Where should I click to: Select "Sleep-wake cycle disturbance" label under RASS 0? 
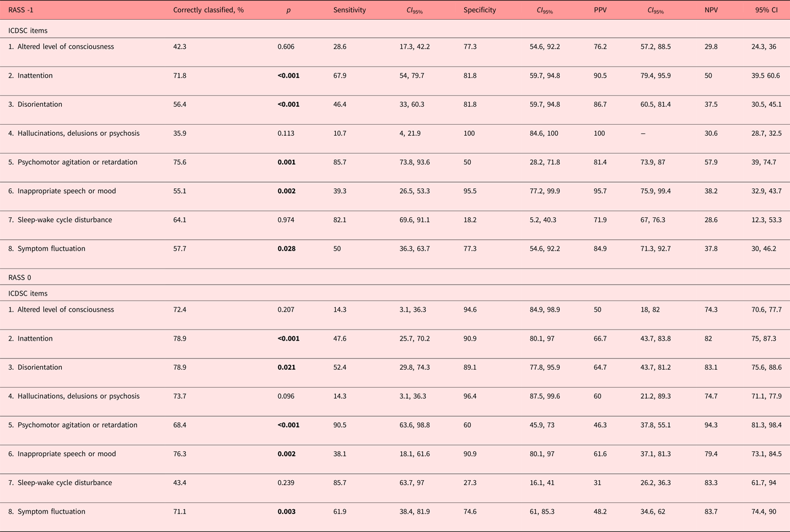pyautogui.click(x=64, y=483)
